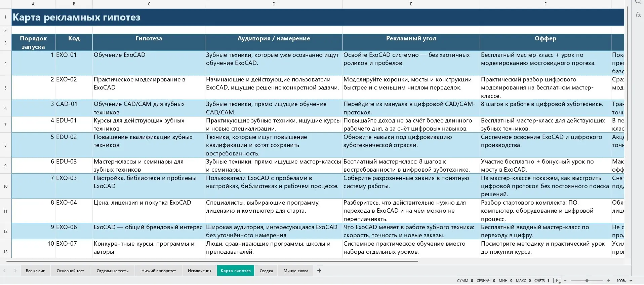The width and height of the screenshot is (644, 285).
Task: Click the vertical scrollbar thumb
Action: [628, 73]
